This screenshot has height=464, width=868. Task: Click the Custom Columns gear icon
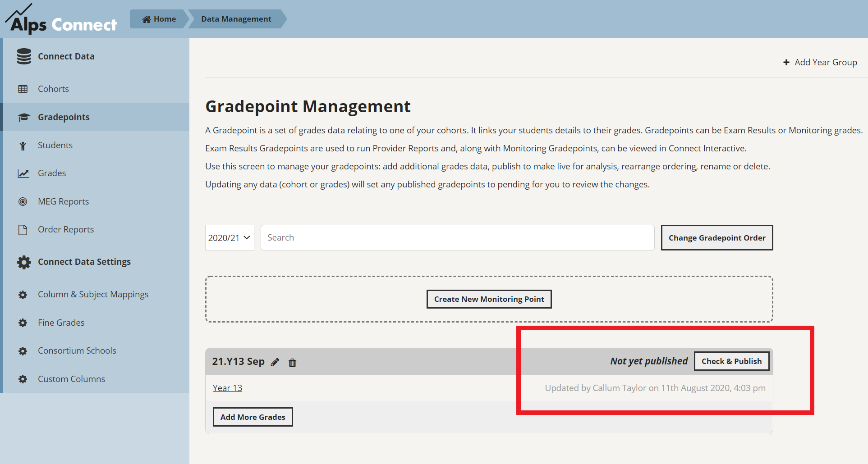click(x=23, y=379)
